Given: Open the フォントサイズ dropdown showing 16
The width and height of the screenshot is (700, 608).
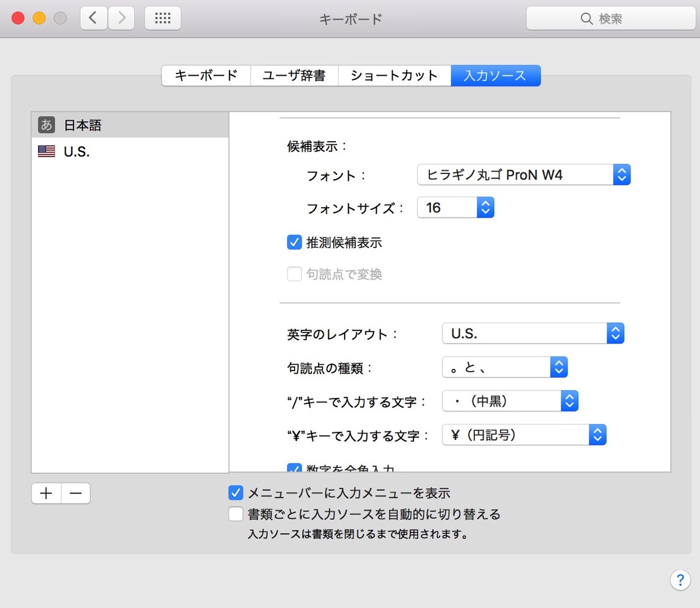Looking at the screenshot, I should (456, 207).
